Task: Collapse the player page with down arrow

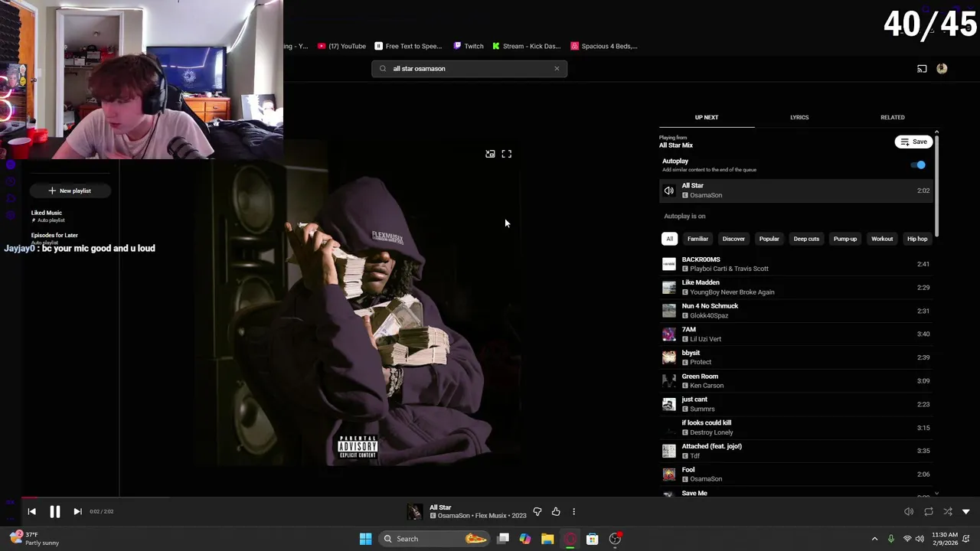Action: pos(966,511)
